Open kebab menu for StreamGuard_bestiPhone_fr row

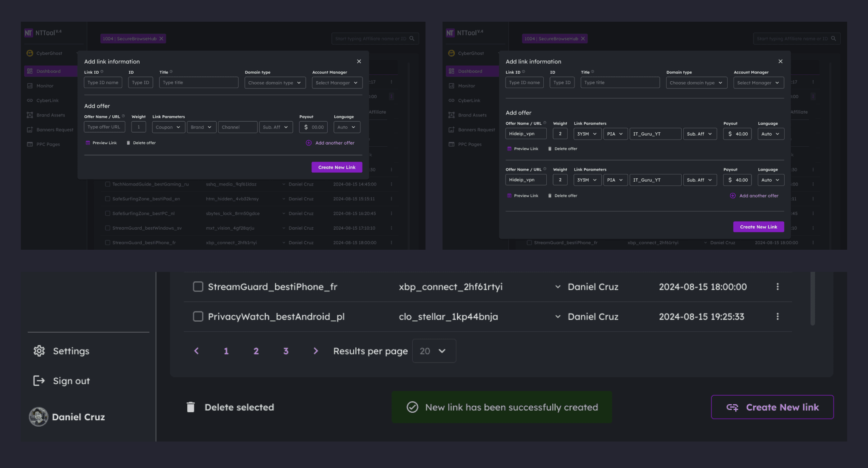(x=777, y=287)
